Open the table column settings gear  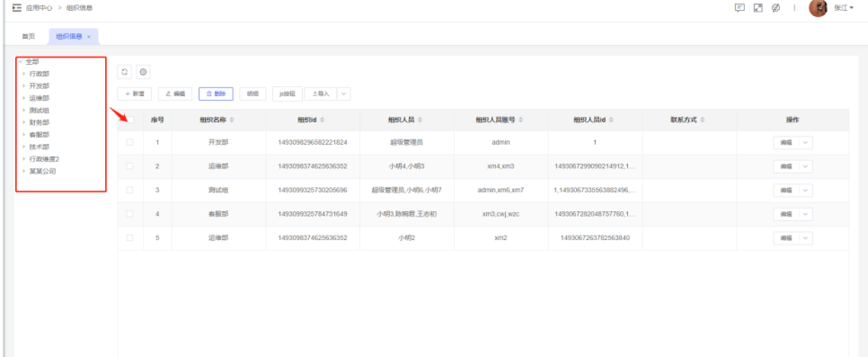[x=143, y=72]
